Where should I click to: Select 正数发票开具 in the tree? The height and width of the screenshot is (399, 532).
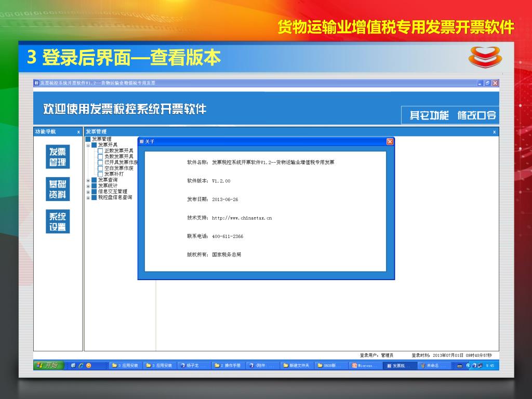119,151
